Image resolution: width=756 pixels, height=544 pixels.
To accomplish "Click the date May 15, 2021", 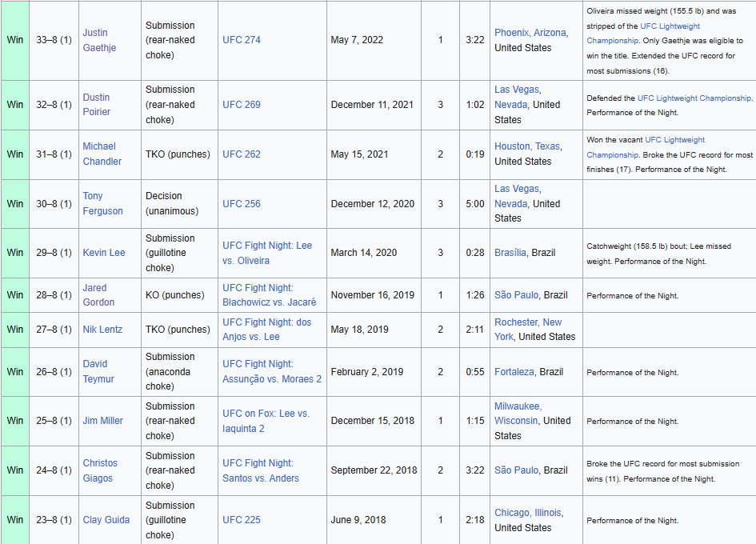I will pyautogui.click(x=359, y=154).
